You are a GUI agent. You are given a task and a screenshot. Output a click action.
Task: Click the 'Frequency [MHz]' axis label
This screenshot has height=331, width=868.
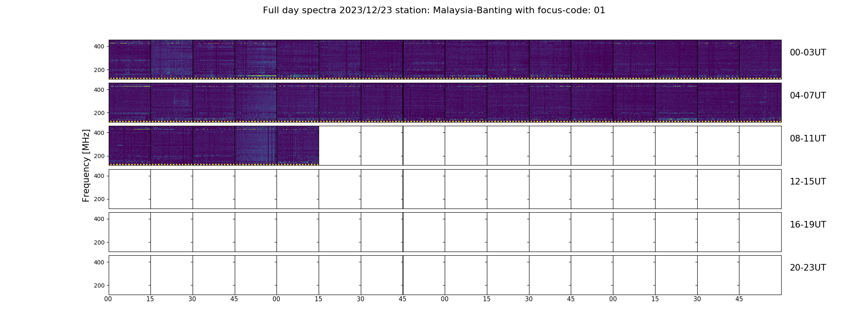pos(86,165)
